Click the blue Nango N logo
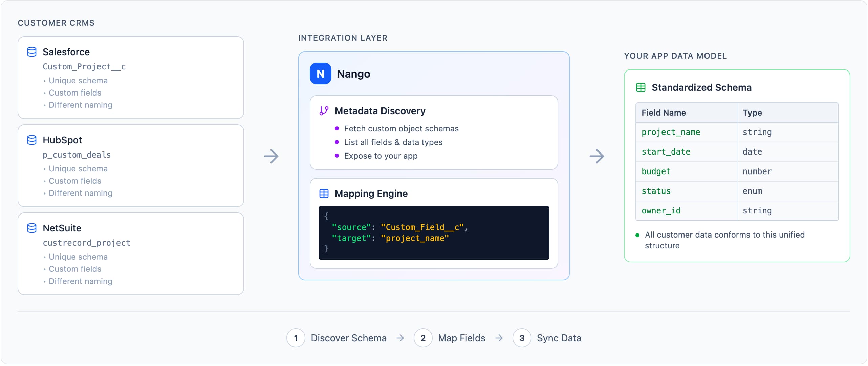Image resolution: width=868 pixels, height=366 pixels. pyautogui.click(x=320, y=74)
